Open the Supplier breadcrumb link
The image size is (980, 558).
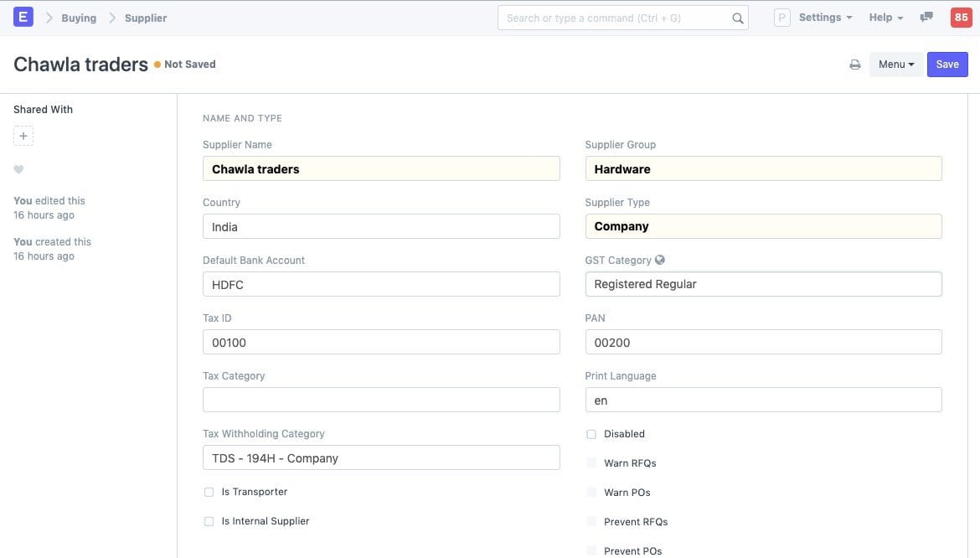click(145, 17)
